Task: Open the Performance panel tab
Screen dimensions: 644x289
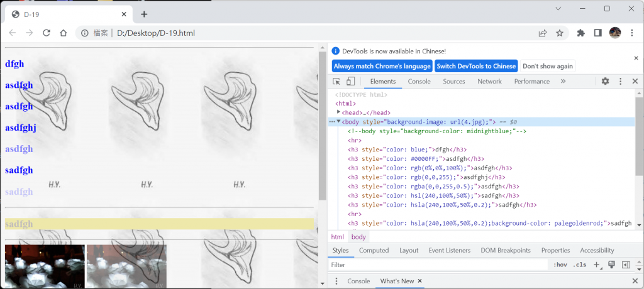Action: coord(532,81)
